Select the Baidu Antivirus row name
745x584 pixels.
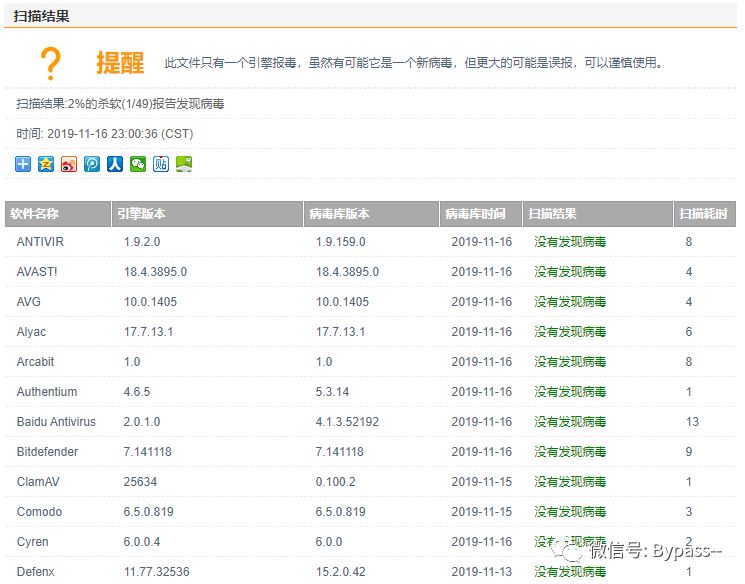[56, 421]
